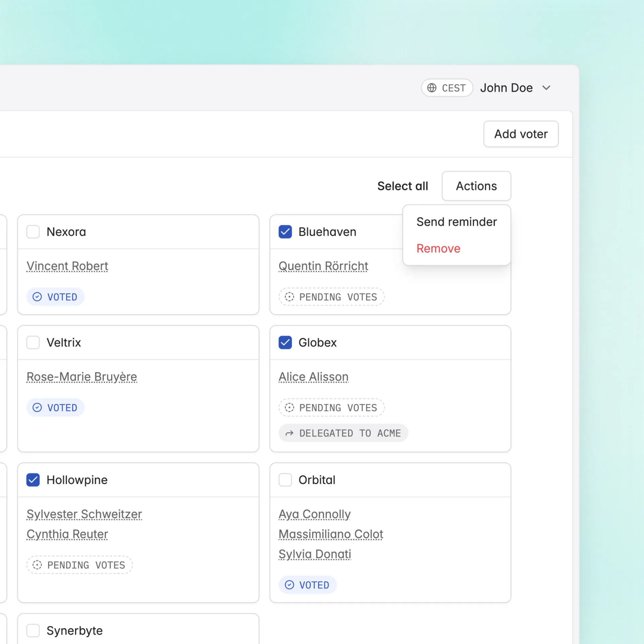Click Select all
644x644 pixels.
(x=402, y=186)
